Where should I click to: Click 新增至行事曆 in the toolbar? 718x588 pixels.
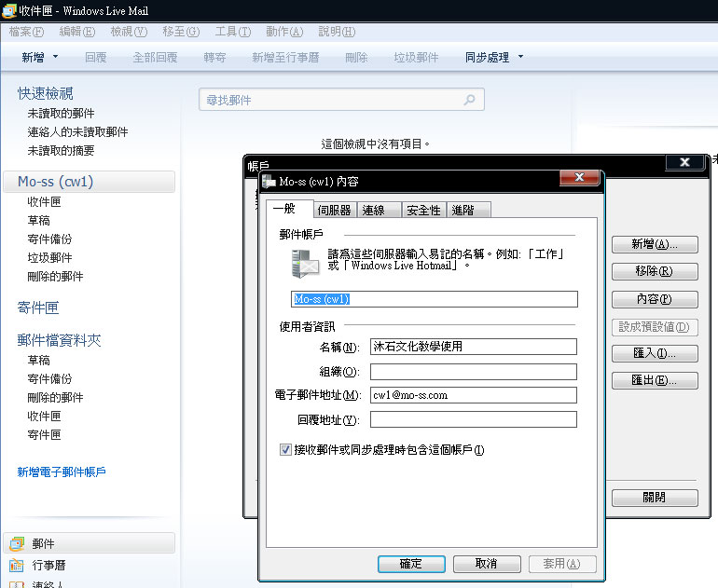coord(285,57)
